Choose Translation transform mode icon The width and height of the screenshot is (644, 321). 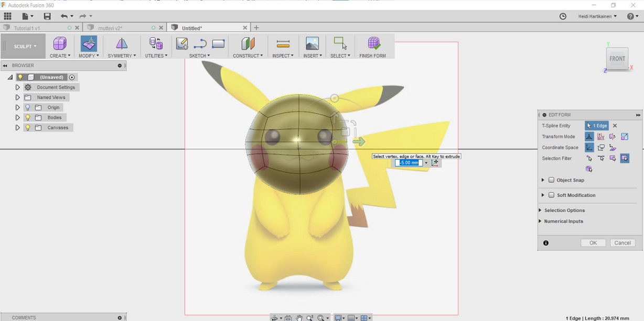[601, 137]
